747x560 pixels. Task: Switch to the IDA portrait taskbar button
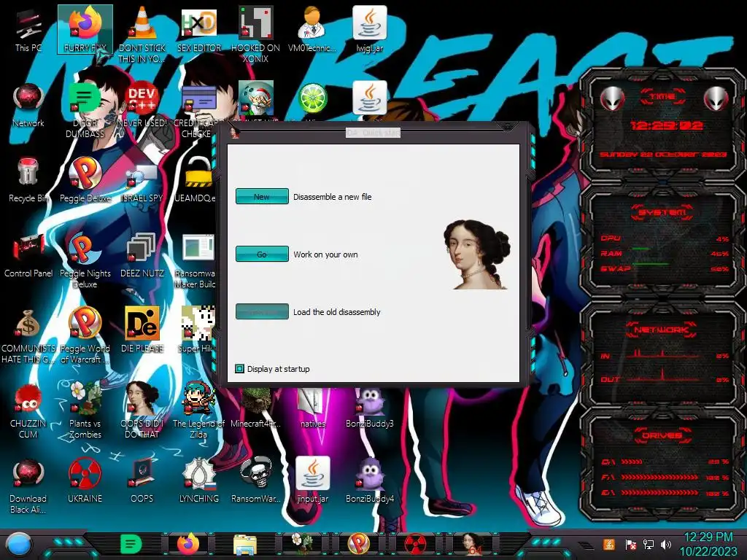pos(473,544)
